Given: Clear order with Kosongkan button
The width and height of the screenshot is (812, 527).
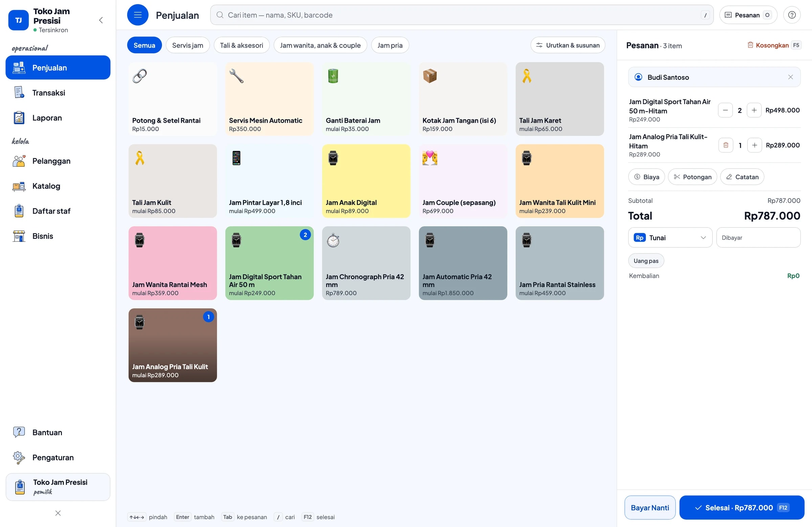Looking at the screenshot, I should click(x=774, y=45).
